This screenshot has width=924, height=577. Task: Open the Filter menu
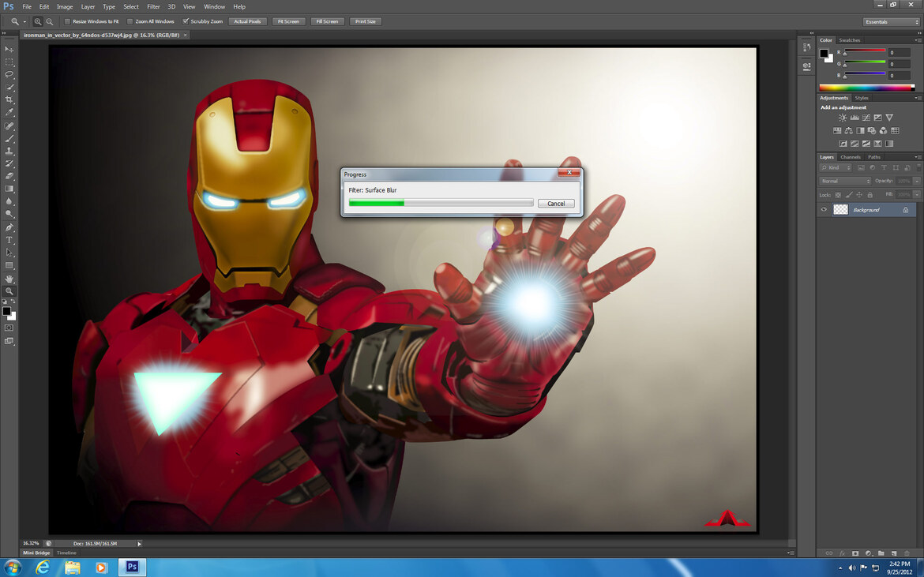coord(153,6)
